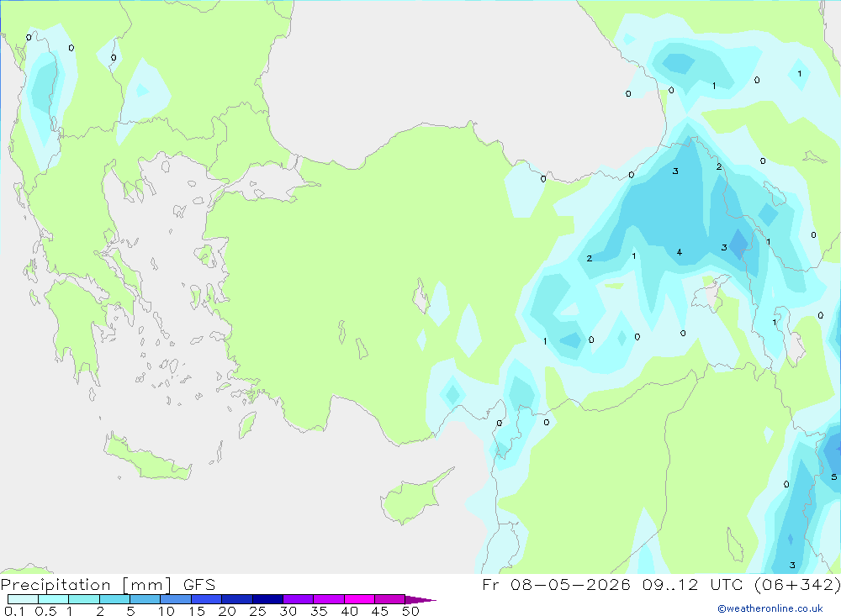Click the '20' legend scale label
Viewport: 841px width, 616px height.
click(227, 611)
